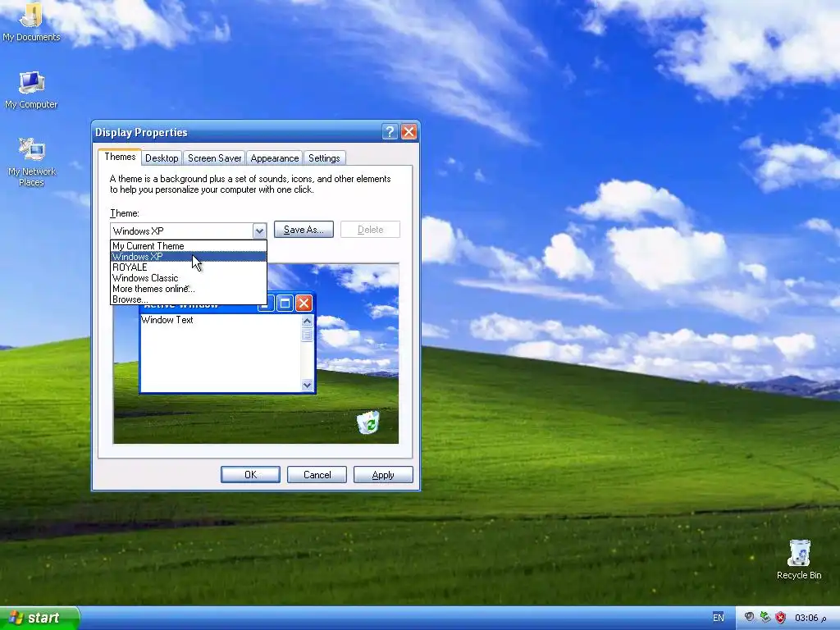840x630 pixels.
Task: Choose Windows Classic theme option
Action: (x=188, y=278)
